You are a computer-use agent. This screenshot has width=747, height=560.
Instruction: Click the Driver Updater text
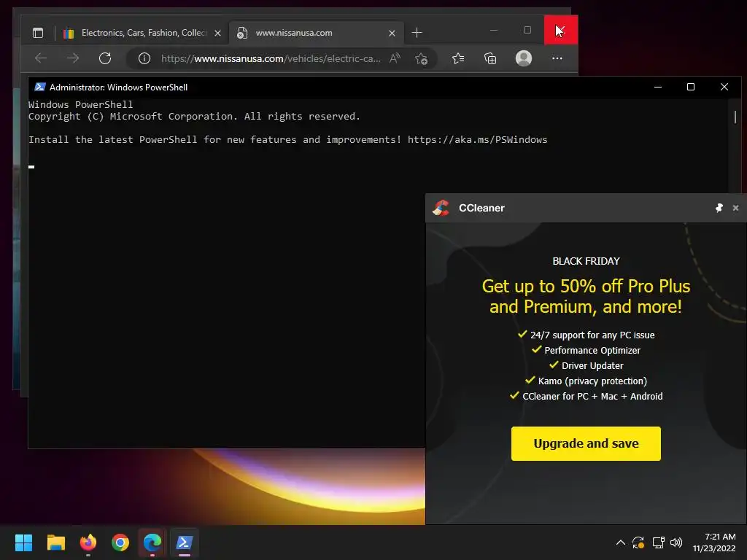click(x=592, y=366)
